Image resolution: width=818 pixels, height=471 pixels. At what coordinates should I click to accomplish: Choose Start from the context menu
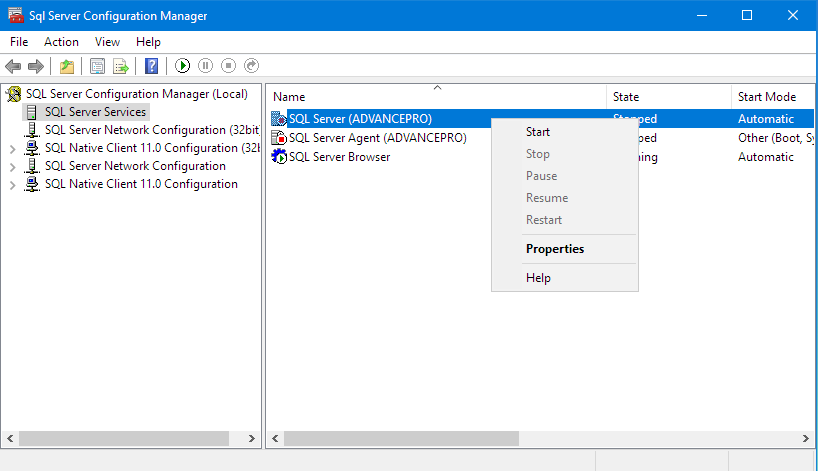(x=538, y=132)
